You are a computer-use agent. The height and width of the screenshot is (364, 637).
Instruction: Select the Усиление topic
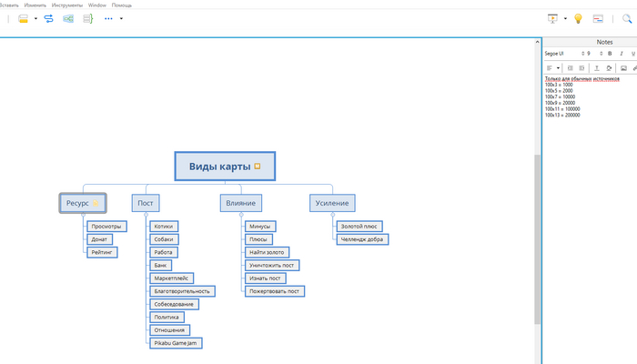pos(332,203)
